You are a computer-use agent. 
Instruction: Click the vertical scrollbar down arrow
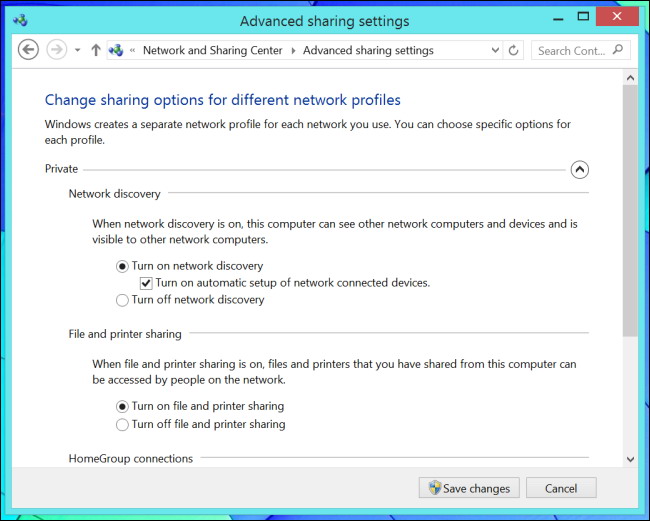(630, 458)
